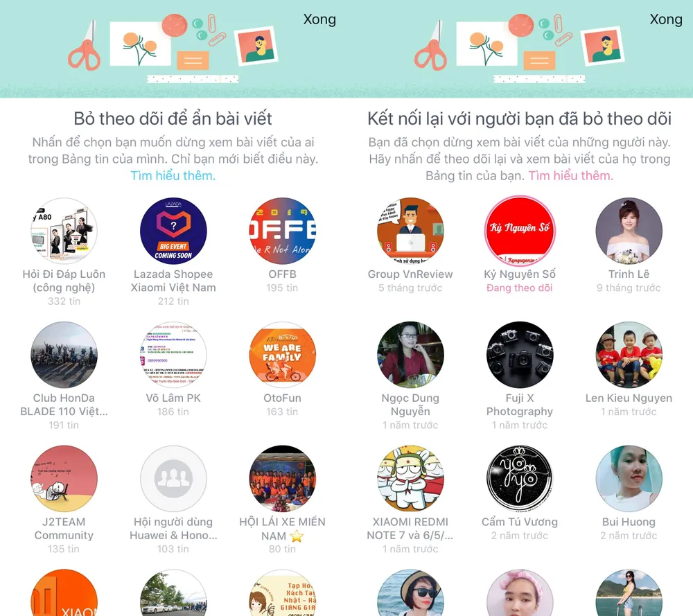Refollow Group VnReview
Image resolution: width=693 pixels, height=616 pixels.
410,231
